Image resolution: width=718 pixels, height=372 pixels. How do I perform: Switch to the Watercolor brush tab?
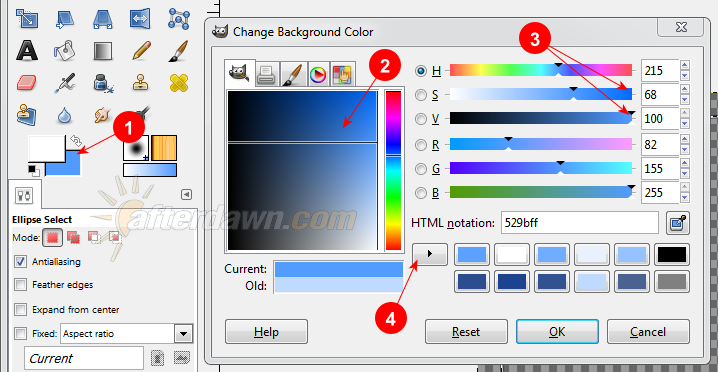point(293,75)
